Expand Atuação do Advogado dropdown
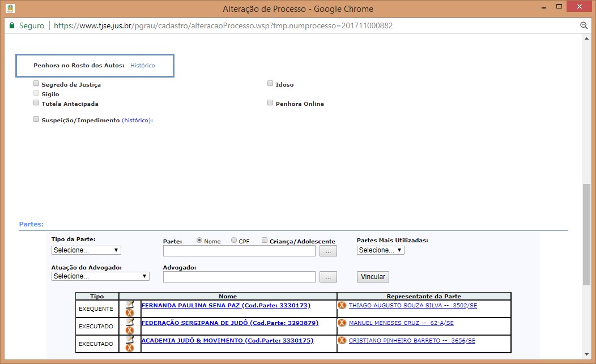This screenshot has height=364, width=596. [x=100, y=276]
